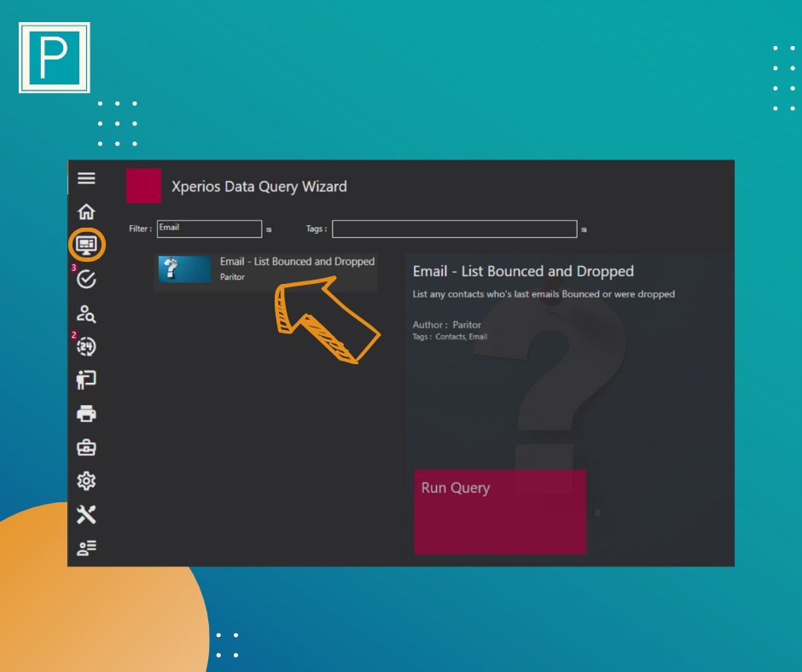
Task: Click the small icon beside Tags field
Action: pos(584,229)
